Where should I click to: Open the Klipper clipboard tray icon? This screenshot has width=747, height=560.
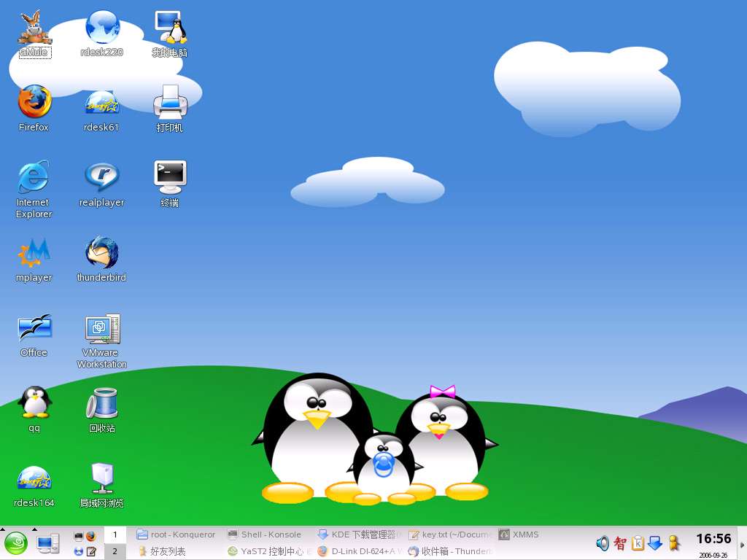(638, 542)
